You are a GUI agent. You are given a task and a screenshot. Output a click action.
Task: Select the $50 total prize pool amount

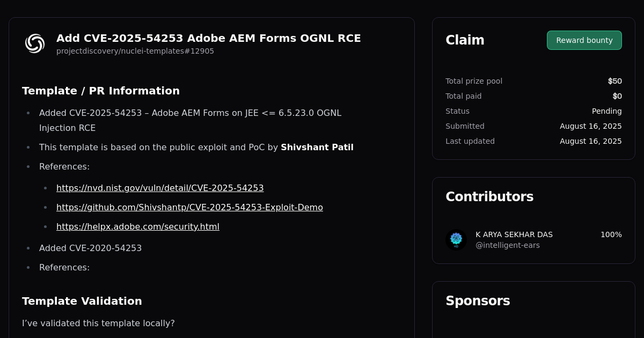pos(614,81)
